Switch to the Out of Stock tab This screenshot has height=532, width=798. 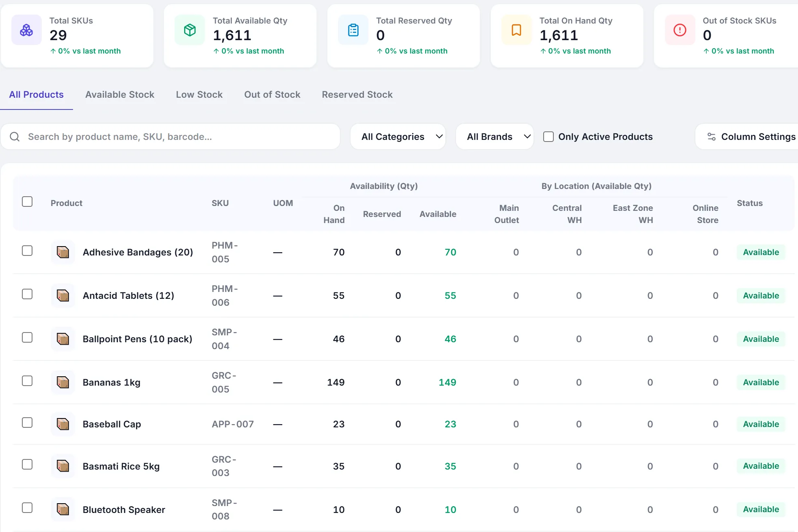click(272, 94)
